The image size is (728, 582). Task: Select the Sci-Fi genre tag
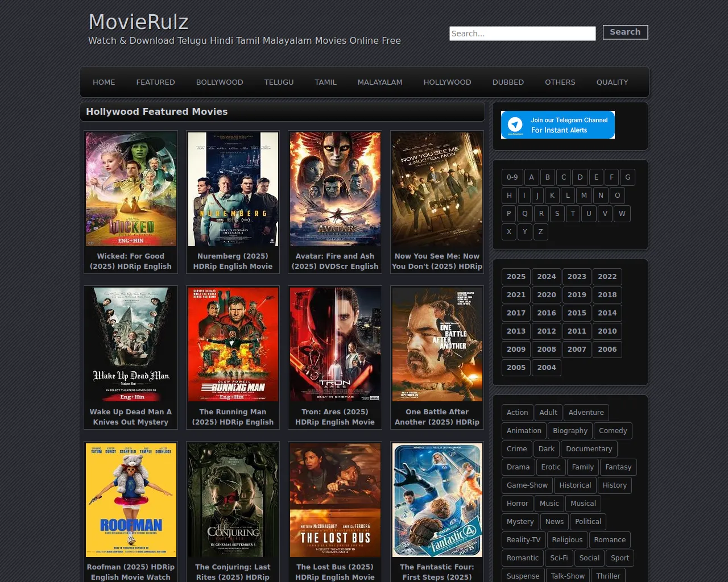pyautogui.click(x=559, y=558)
